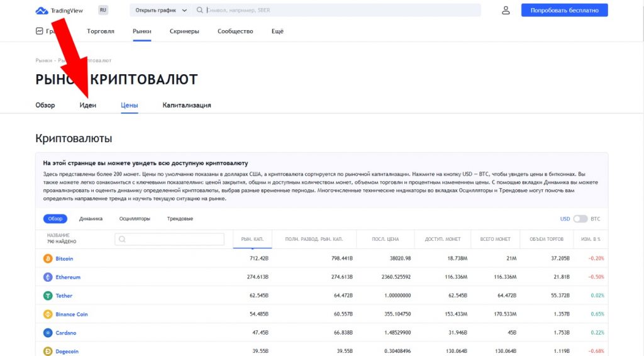The width and height of the screenshot is (644, 356).
Task: Open the Dogecoin link
Action: coord(67,352)
